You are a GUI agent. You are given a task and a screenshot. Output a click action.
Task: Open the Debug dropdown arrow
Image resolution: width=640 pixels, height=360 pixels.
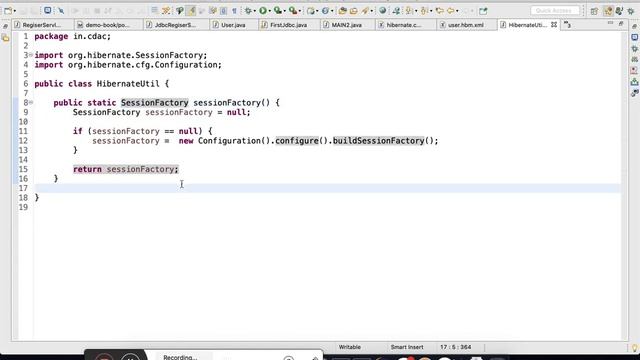254,11
